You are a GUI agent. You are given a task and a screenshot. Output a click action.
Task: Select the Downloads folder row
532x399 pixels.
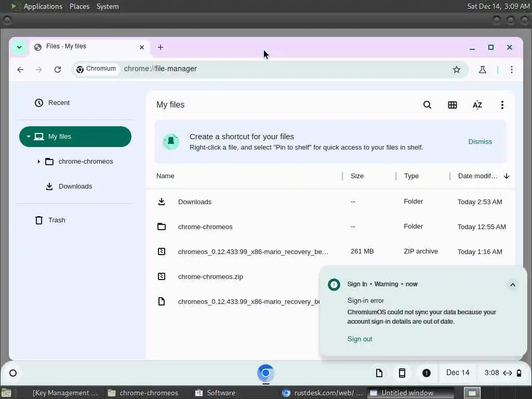point(330,202)
